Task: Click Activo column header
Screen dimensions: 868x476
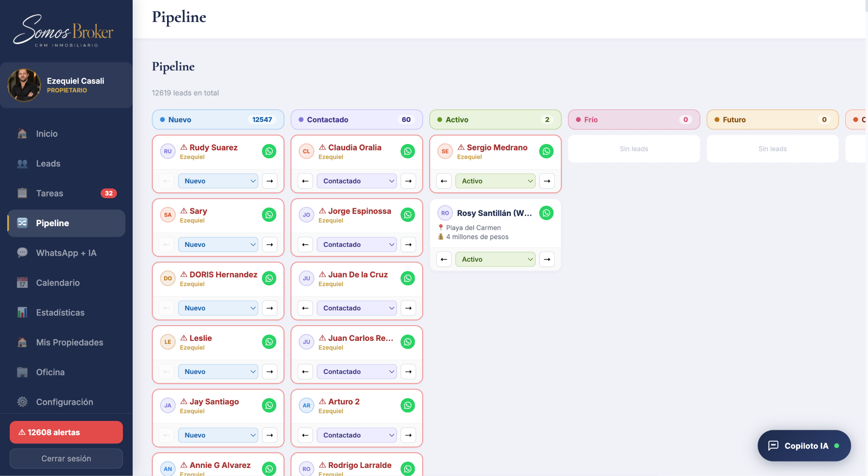Action: click(x=495, y=120)
